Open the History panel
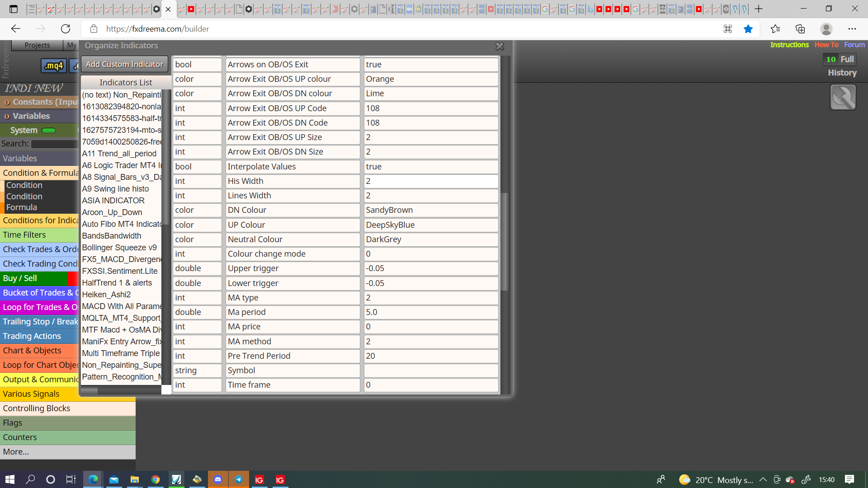 842,73
